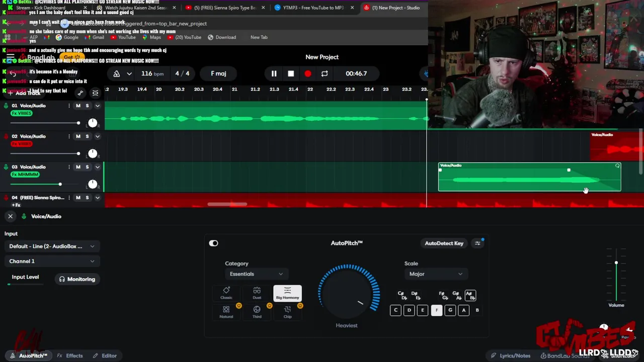Open the Channel 1 dropdown
644x362 pixels.
[52, 261]
